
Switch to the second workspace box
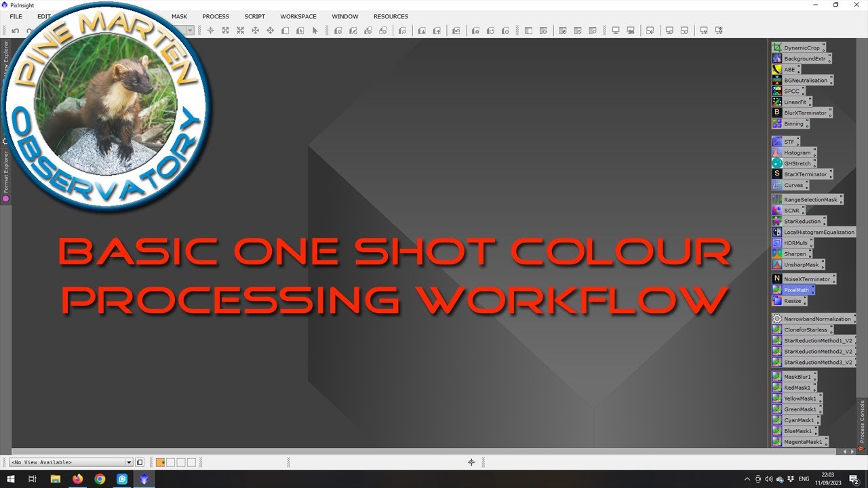click(x=171, y=462)
